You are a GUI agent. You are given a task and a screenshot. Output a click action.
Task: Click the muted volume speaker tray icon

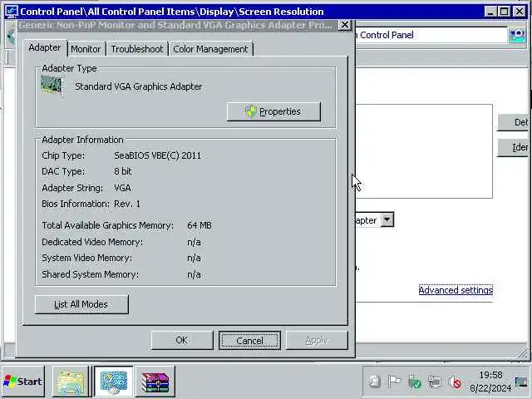pyautogui.click(x=455, y=382)
